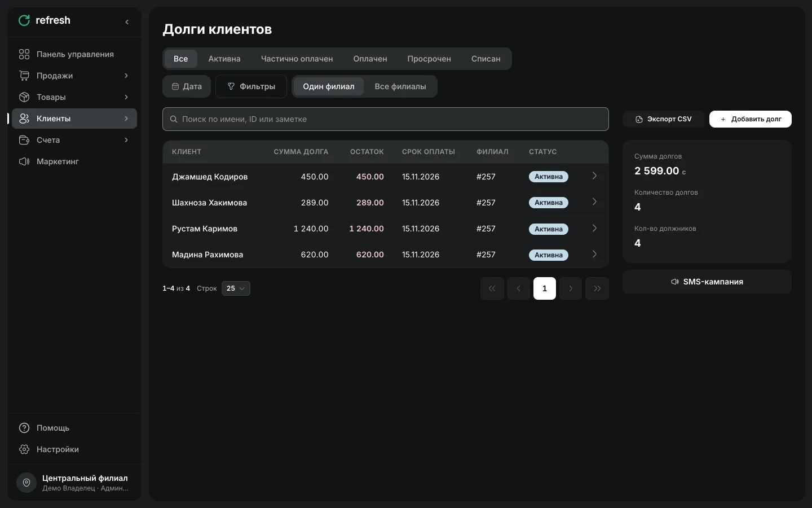Open details for Джамшед Кодиров row arrow
Screen dimensions: 812x508
594,176
